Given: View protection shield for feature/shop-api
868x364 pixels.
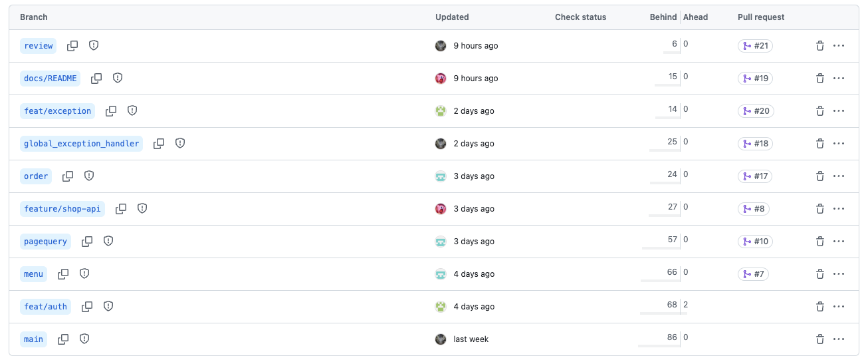Looking at the screenshot, I should tap(142, 208).
